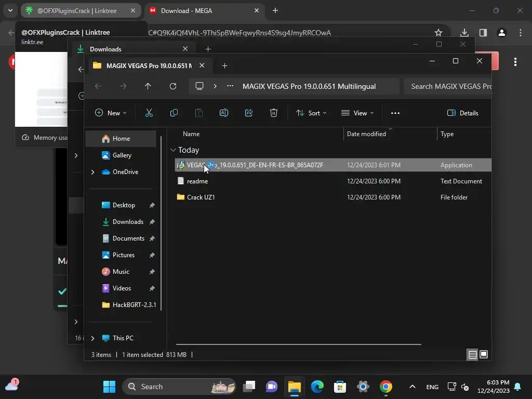Click the Cut scissors icon in the toolbar
The image size is (532, 399).
coord(149,113)
